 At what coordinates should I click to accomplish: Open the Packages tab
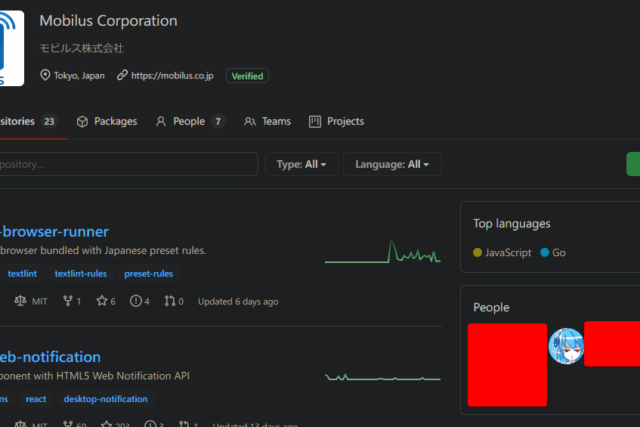107,121
